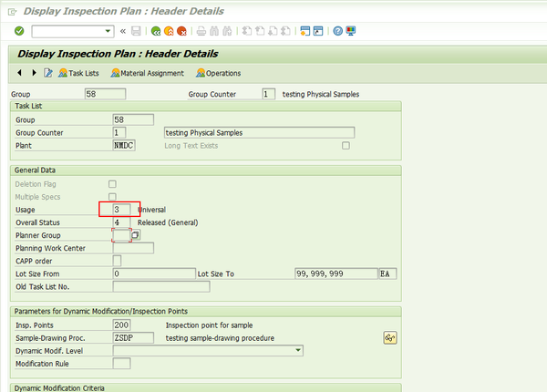Click the red Cancel icon
Viewport: 547px width, 392px height.
point(181,31)
